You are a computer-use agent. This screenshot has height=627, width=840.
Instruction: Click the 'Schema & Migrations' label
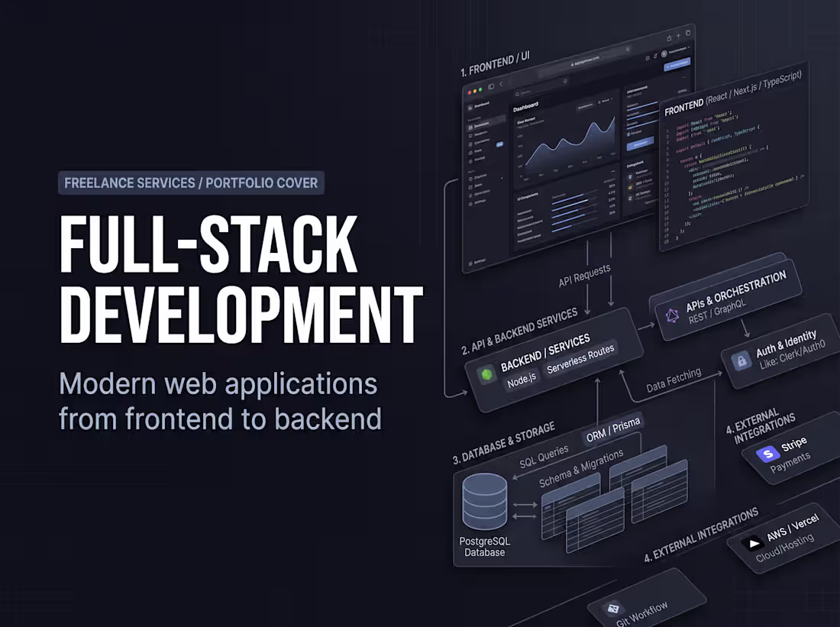(x=580, y=468)
